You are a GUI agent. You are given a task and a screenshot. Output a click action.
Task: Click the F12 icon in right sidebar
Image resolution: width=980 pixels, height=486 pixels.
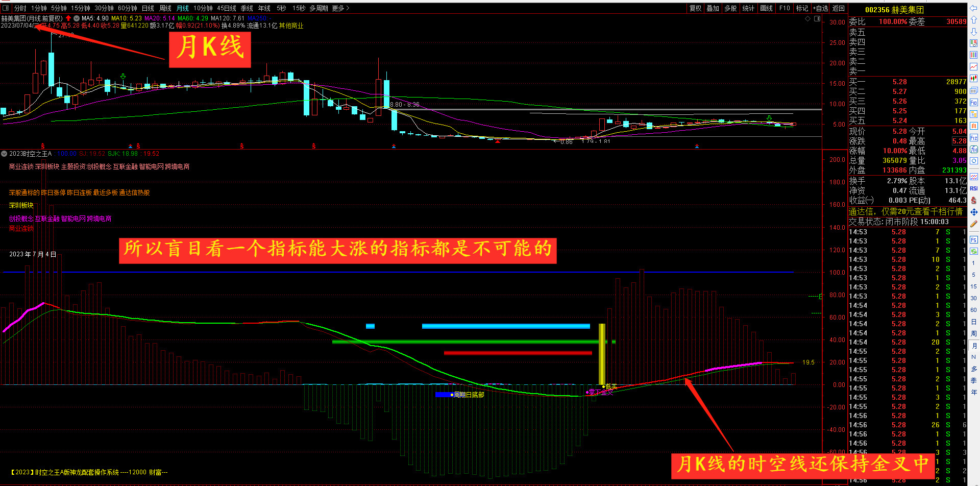(974, 138)
